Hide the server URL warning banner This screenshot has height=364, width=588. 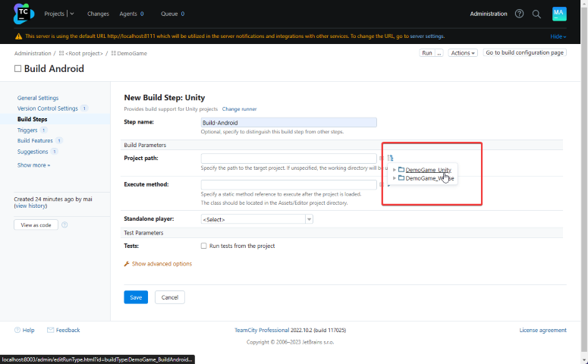pos(558,36)
